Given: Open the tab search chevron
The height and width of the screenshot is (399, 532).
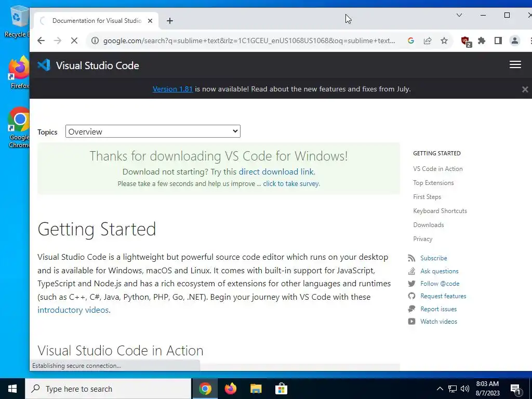Looking at the screenshot, I should pos(459,15).
